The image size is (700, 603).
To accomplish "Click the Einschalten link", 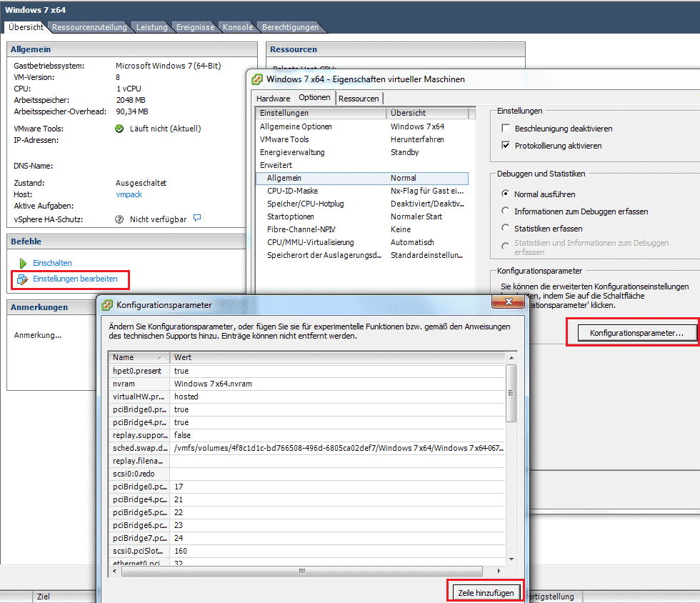I will pos(52,263).
